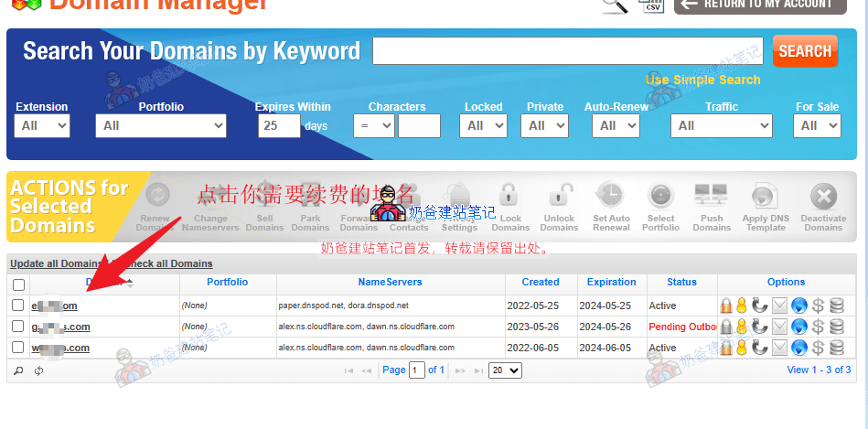Screen dimensions: 868x429
Task: Check the box for the domain created 2023-05-26
Action: (x=17, y=326)
